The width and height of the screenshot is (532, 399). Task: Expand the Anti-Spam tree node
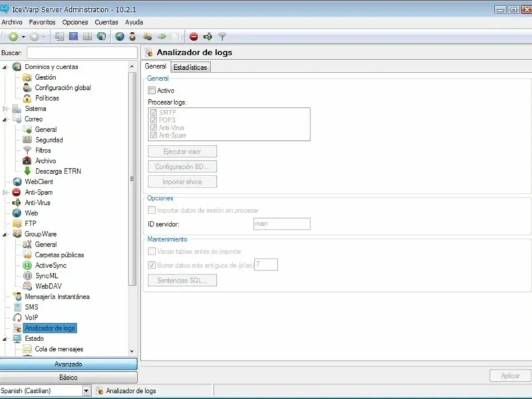(5, 192)
